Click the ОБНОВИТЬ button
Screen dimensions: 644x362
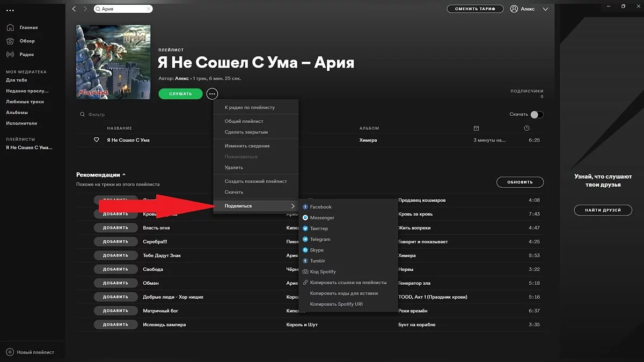click(x=519, y=182)
